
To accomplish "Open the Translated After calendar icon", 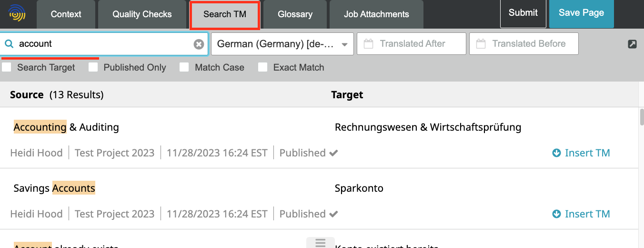I will (x=368, y=44).
